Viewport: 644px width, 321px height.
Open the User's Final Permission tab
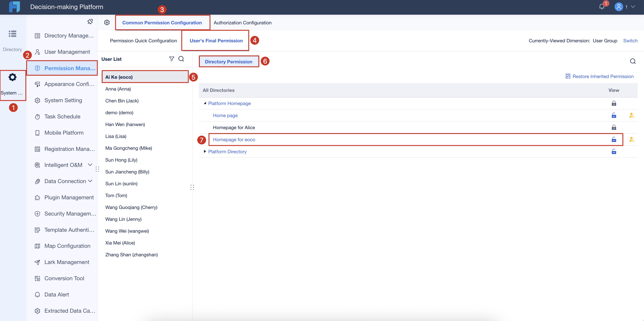(x=216, y=41)
